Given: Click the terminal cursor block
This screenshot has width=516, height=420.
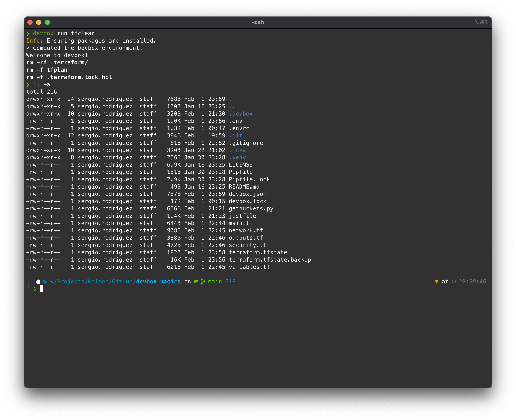Looking at the screenshot, I should pyautogui.click(x=42, y=289).
